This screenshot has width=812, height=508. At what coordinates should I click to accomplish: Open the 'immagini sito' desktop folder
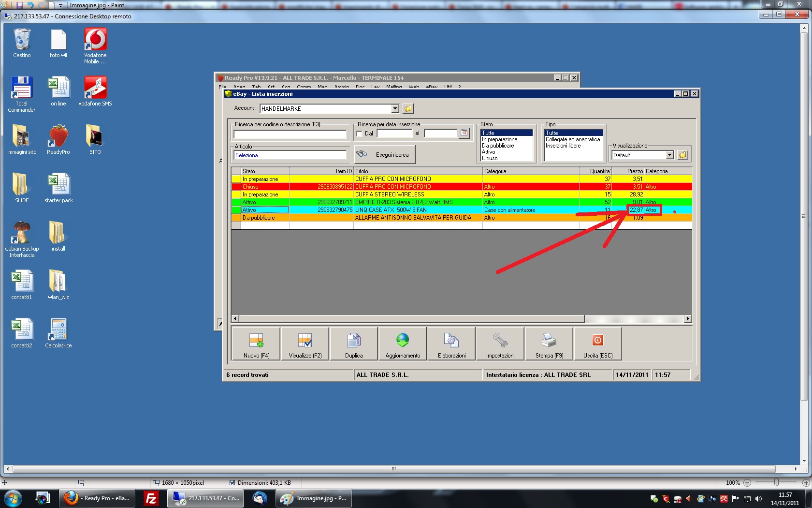22,139
